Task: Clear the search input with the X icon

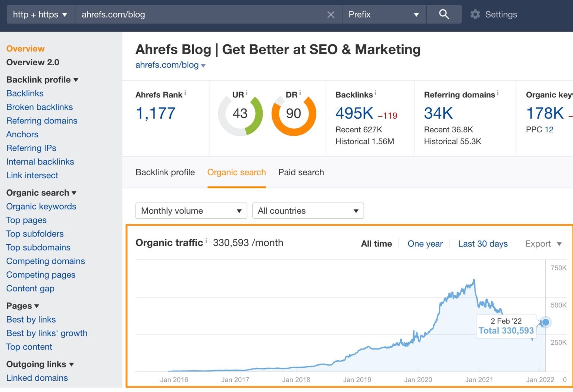Action: pyautogui.click(x=331, y=15)
